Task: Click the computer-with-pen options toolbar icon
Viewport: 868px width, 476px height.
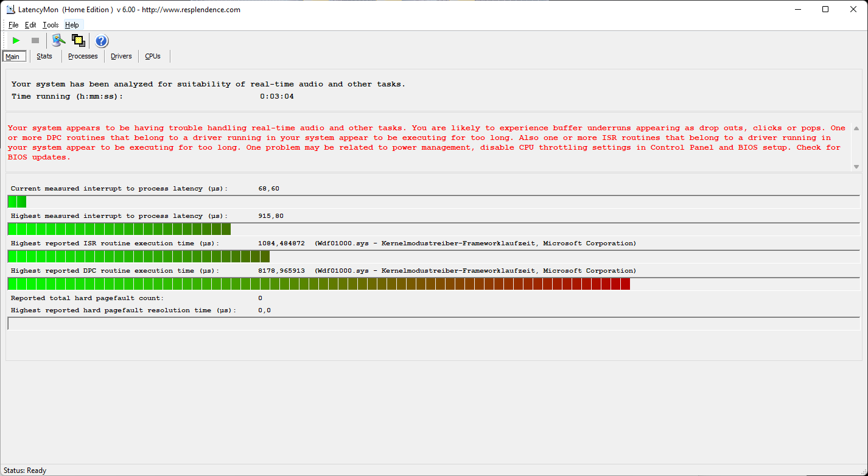Action: pyautogui.click(x=58, y=41)
